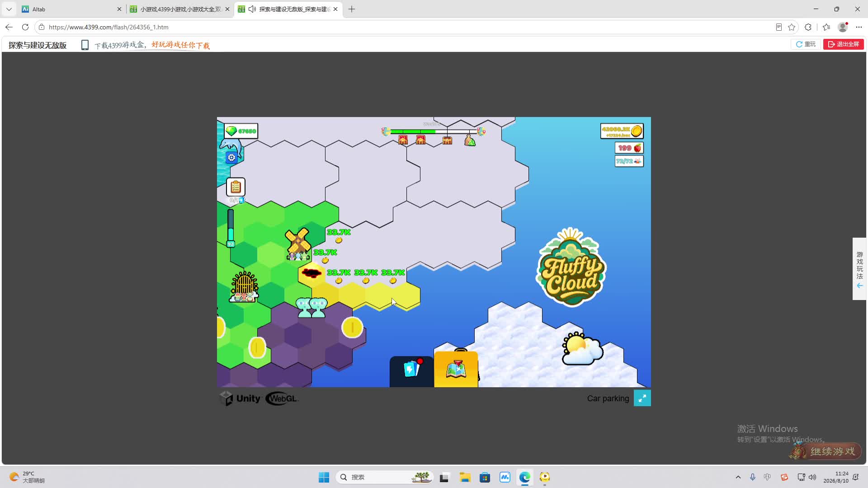Collect the gold coin on the light green tile

click(x=257, y=347)
